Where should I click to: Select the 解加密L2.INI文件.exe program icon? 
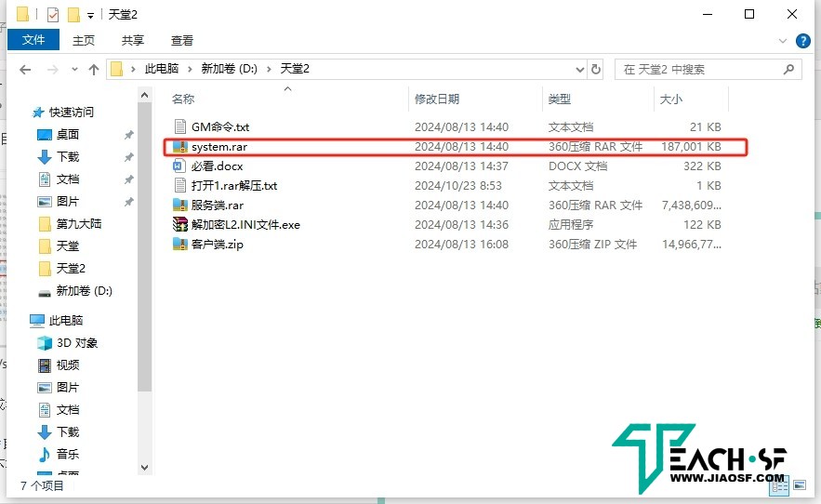pos(180,224)
